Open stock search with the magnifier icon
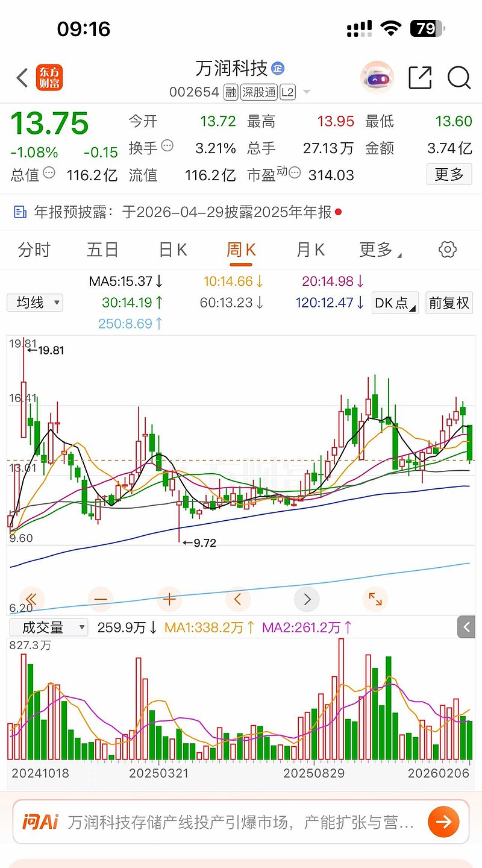This screenshot has height=868, width=482. coord(459,78)
